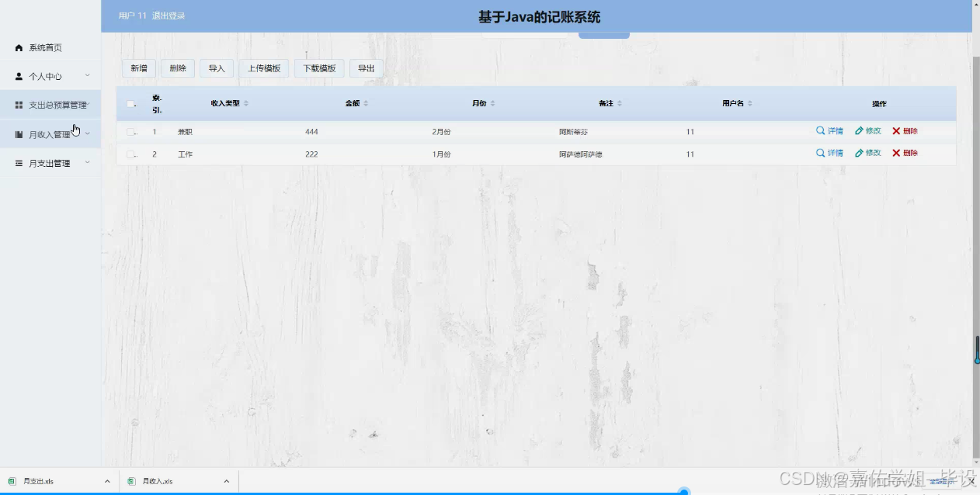980x495 pixels.
Task: Click the 新增 button
Action: pyautogui.click(x=138, y=67)
